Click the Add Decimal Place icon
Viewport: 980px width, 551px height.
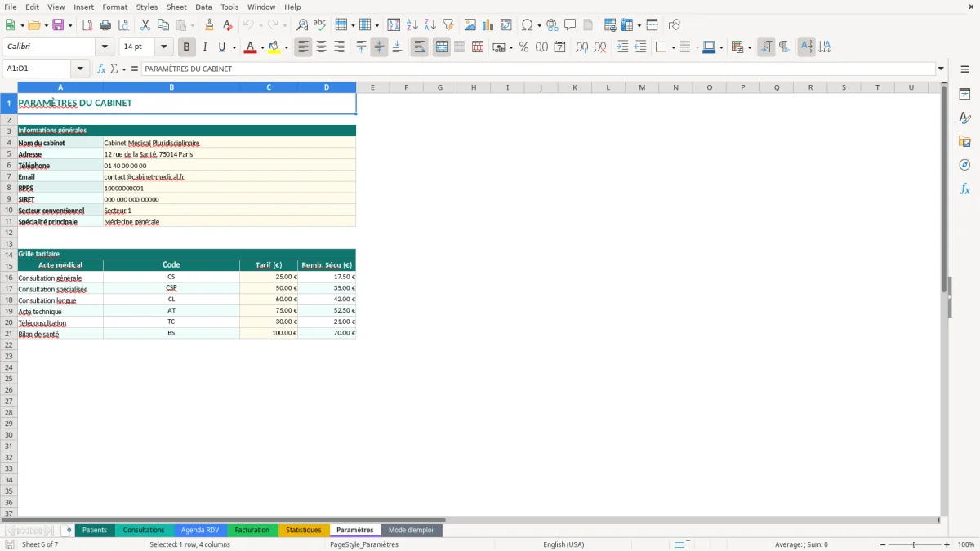pos(582,47)
